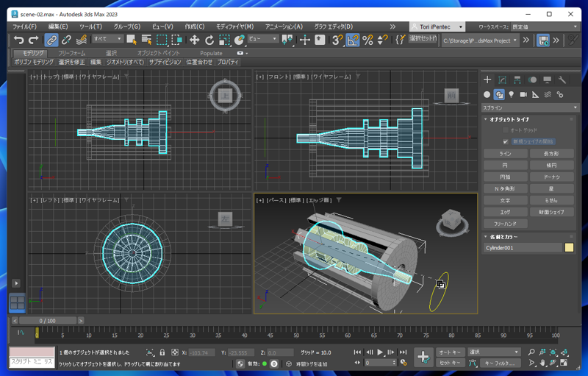Click the Spinner Snap toggle
Image resolution: width=588 pixels, height=376 pixels.
point(382,40)
